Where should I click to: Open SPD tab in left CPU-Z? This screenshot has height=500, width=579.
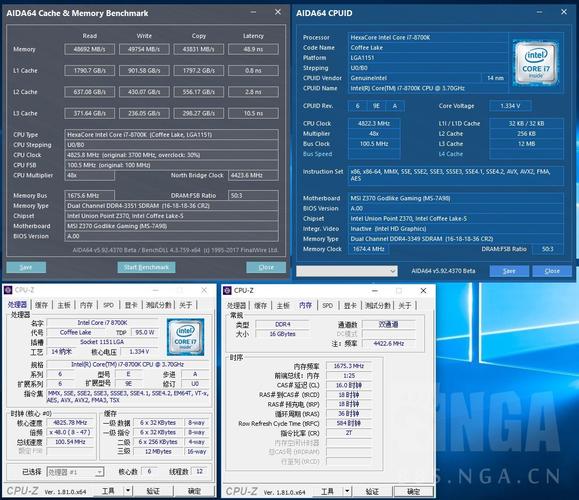coord(108,305)
